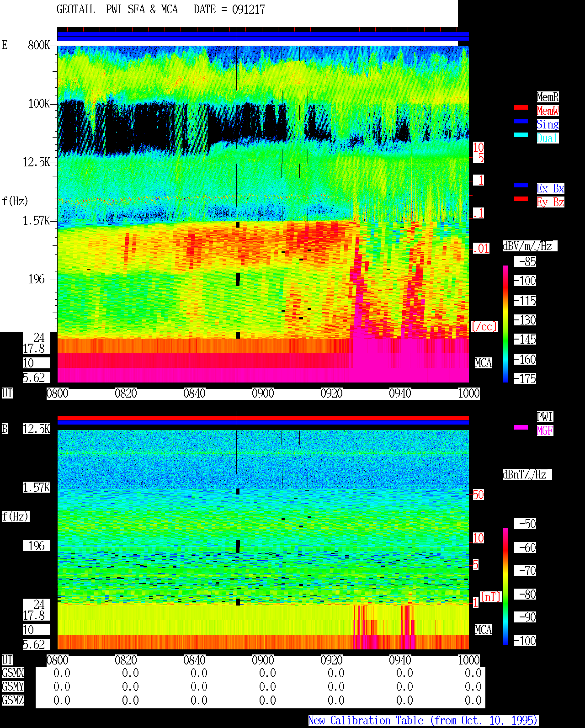The width and height of the screenshot is (585, 728).
Task: Click the lower MCA label
Action: click(484, 630)
